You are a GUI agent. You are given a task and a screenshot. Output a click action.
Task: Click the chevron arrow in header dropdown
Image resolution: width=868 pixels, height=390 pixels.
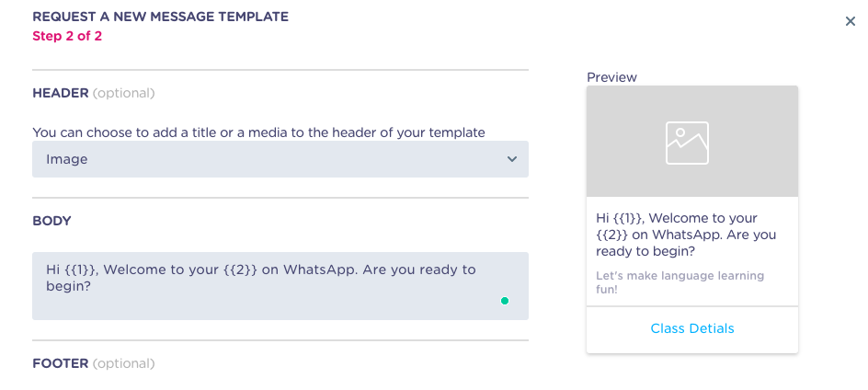(x=512, y=159)
